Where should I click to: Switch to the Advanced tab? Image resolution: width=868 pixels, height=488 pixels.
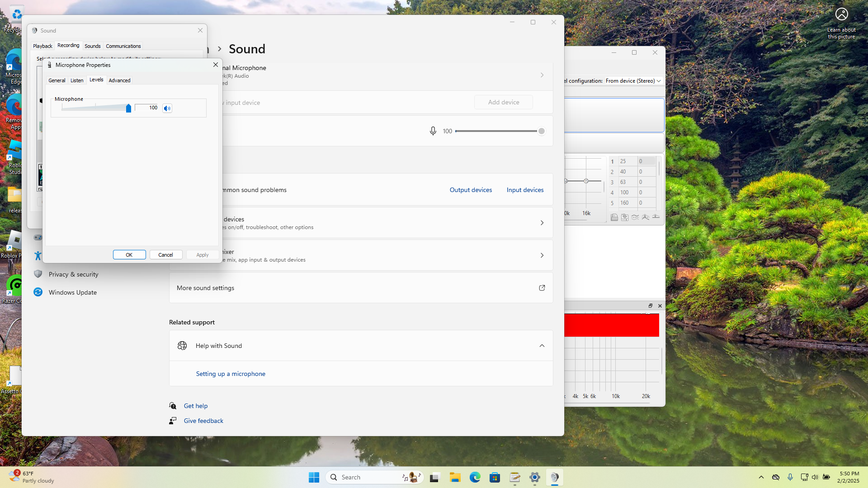point(119,80)
